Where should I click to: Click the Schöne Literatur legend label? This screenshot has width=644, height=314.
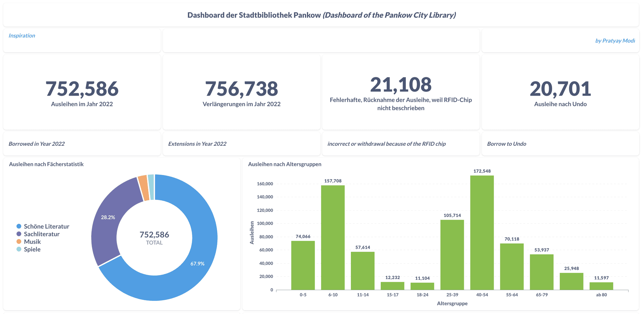[47, 226]
